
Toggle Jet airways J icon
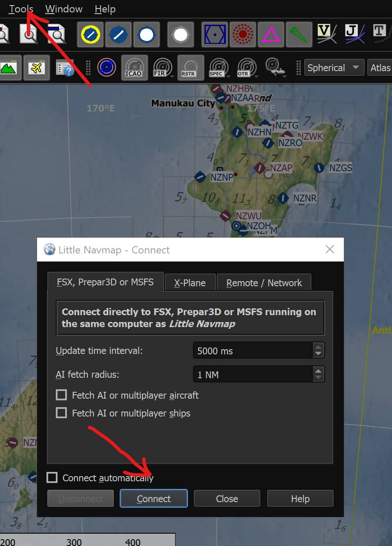coord(355,33)
